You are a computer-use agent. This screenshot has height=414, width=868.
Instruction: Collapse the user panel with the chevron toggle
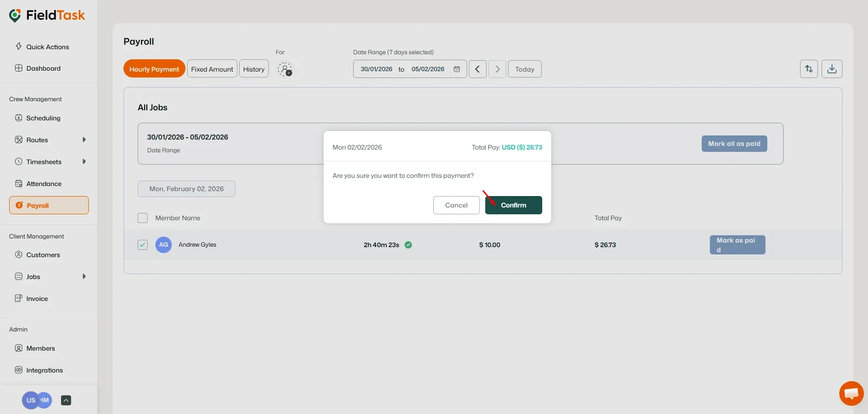(x=66, y=400)
